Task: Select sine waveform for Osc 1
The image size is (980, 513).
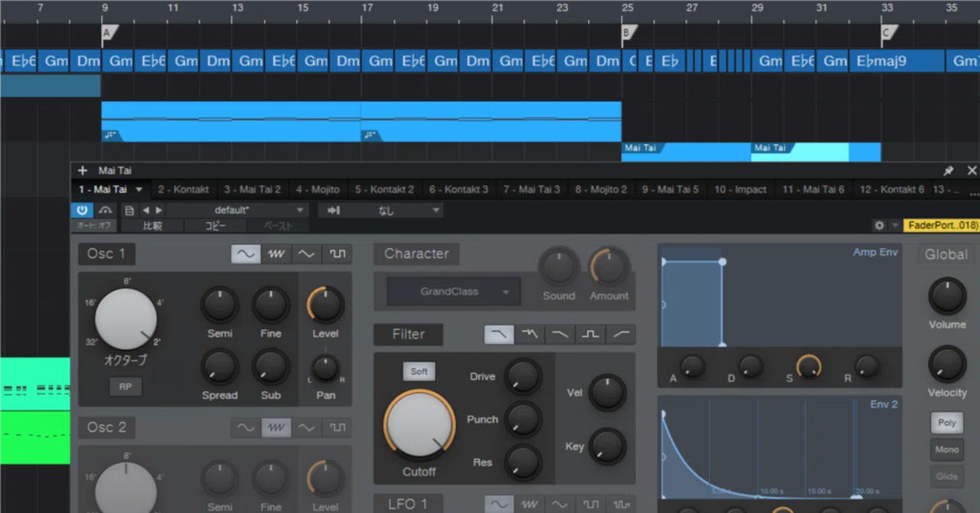Action: pyautogui.click(x=246, y=253)
